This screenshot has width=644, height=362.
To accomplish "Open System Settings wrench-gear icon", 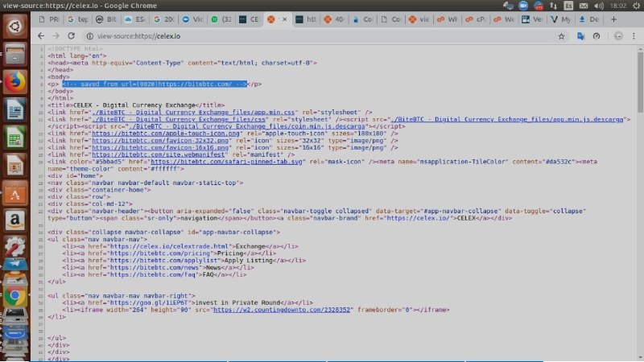I will 15,246.
